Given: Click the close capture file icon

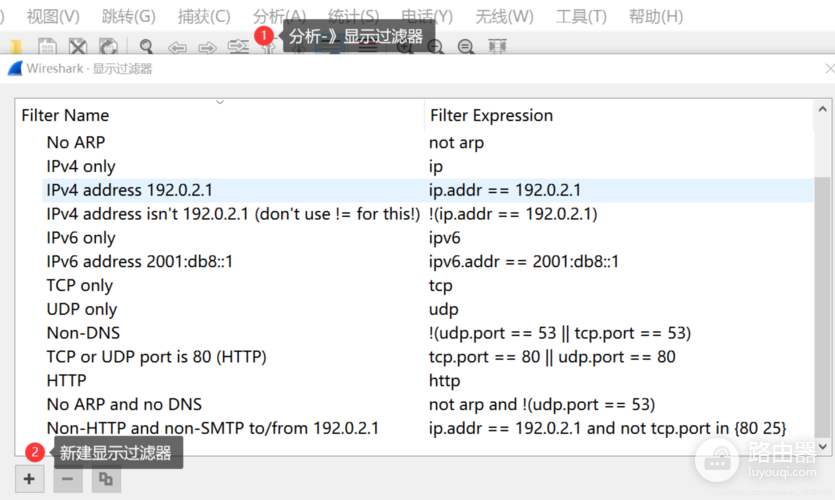Looking at the screenshot, I should [x=78, y=47].
